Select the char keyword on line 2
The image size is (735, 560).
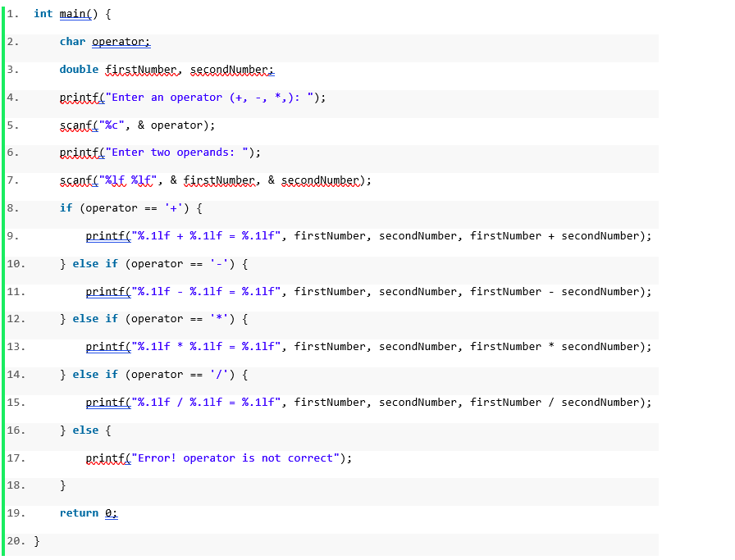pyautogui.click(x=71, y=41)
